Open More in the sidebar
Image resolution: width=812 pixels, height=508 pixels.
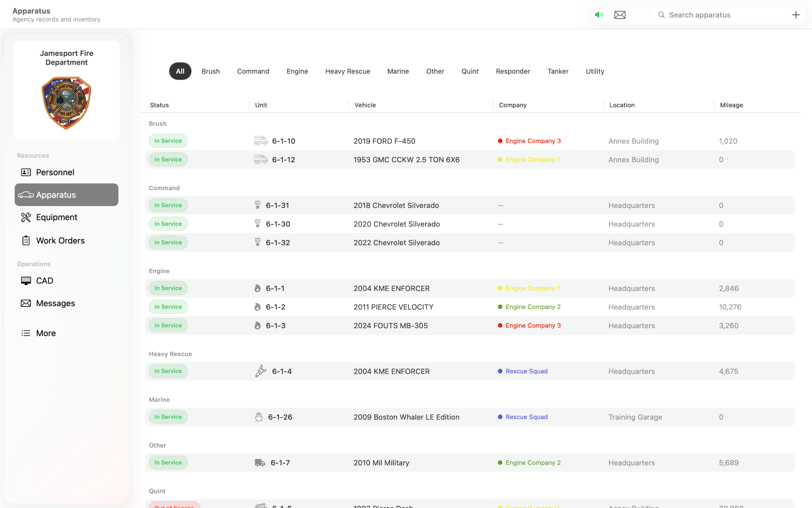click(x=66, y=333)
